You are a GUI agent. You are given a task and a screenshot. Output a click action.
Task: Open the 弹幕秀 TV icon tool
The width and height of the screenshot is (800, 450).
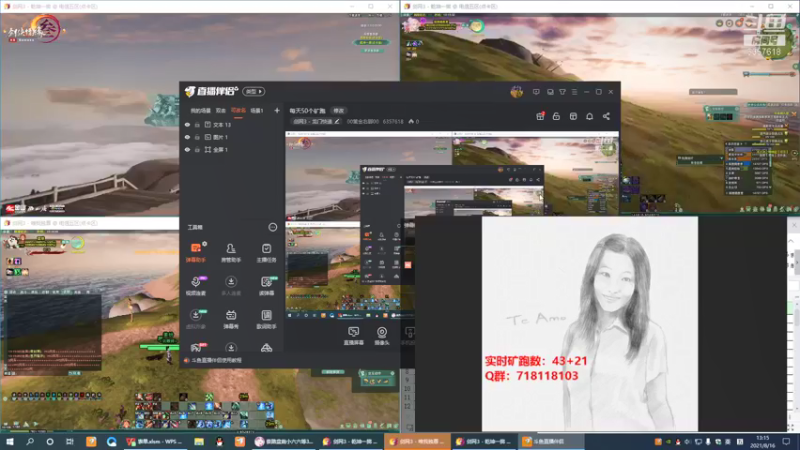pos(231,318)
